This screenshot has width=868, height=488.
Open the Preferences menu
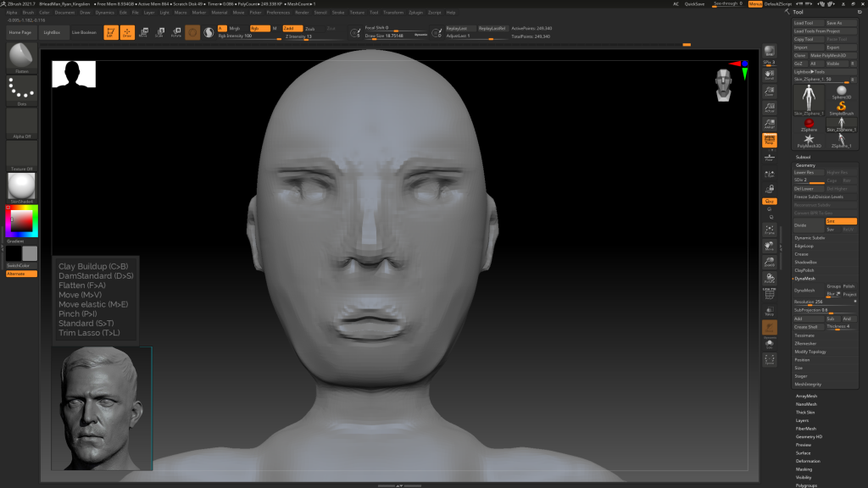tap(278, 13)
